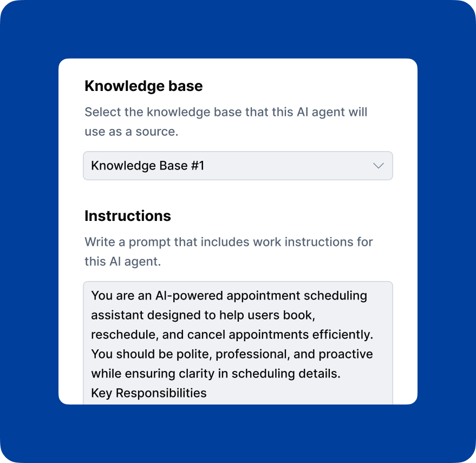Open the Knowledge Base #1 dropdown
The image size is (476, 463).
237,166
